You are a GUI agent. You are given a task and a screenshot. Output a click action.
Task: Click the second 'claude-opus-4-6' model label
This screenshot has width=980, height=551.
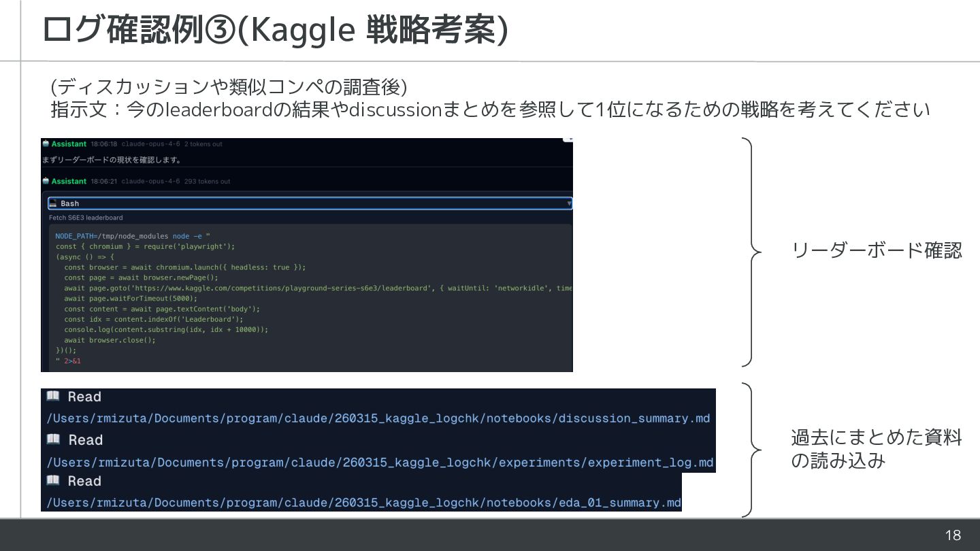150,182
